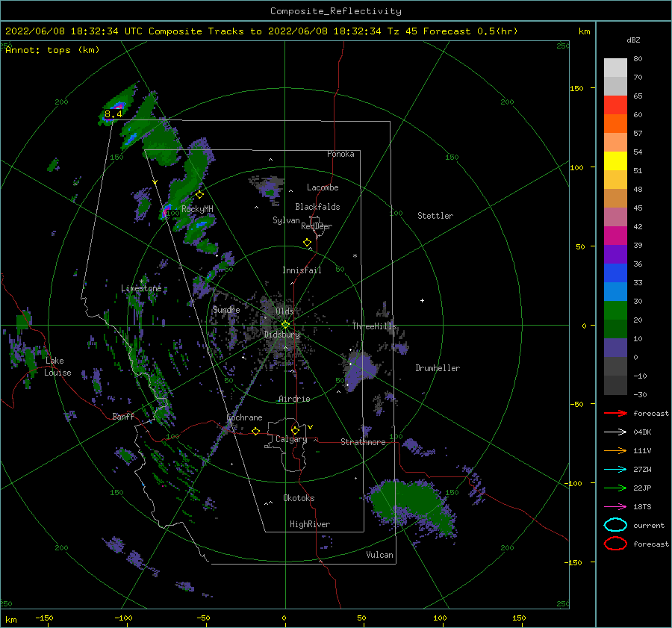Click the cyan 'current' ellipse legend icon
The image size is (672, 628).
click(x=615, y=525)
